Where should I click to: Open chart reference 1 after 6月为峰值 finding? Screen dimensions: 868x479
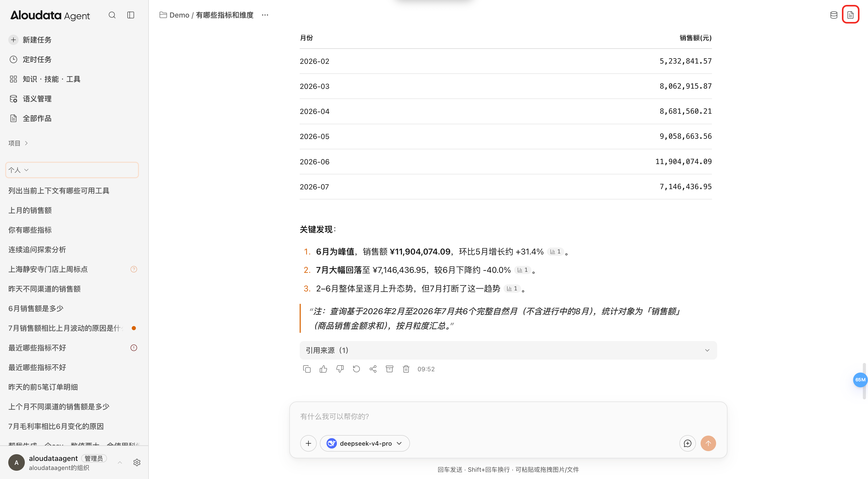click(555, 251)
